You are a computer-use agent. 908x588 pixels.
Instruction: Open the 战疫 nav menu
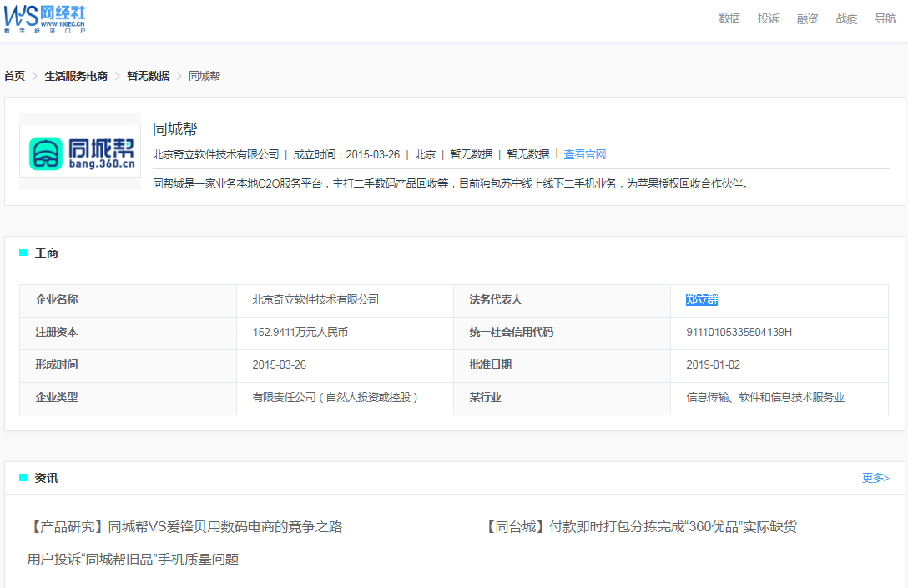(846, 18)
